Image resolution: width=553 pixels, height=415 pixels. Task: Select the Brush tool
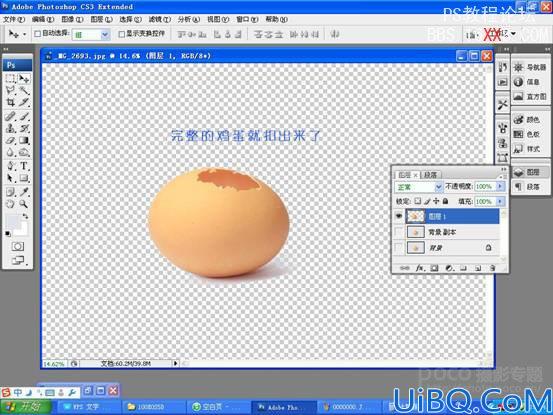pos(24,116)
